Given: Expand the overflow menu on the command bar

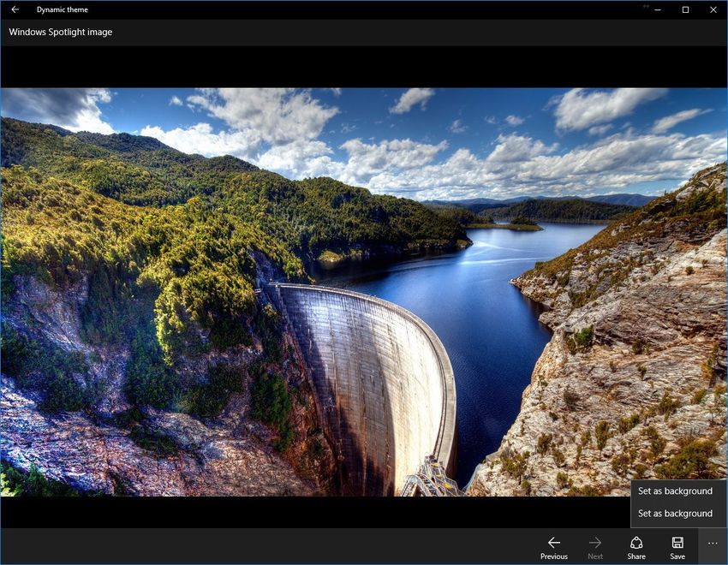Looking at the screenshot, I should [712, 543].
